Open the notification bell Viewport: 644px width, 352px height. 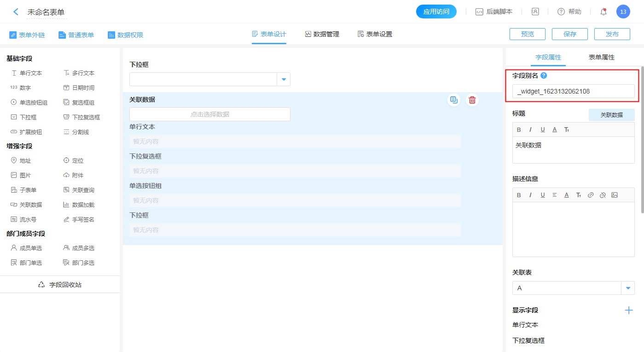(603, 12)
